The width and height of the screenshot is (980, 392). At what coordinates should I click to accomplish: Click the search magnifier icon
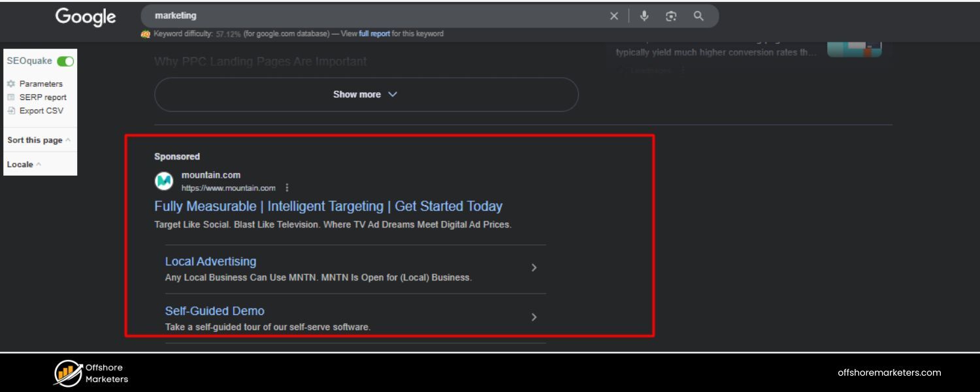698,16
